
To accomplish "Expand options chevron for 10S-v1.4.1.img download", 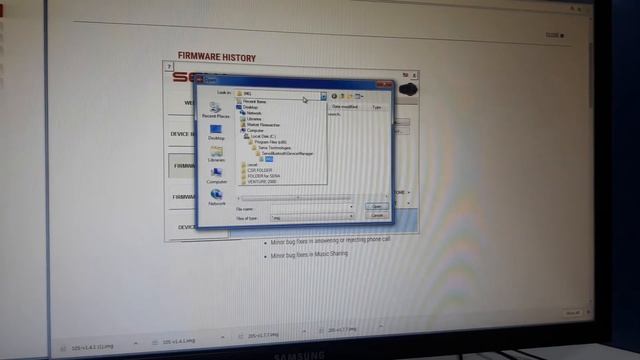I will 222,338.
